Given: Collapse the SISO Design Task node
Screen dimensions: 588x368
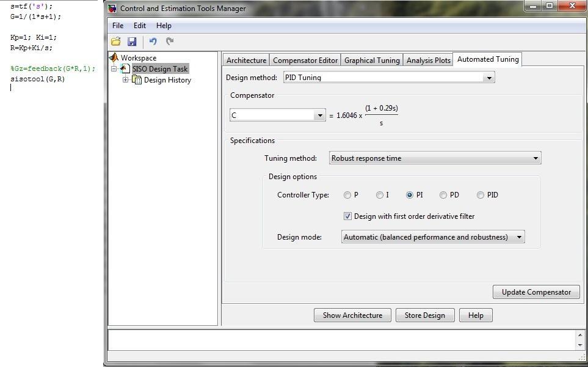Looking at the screenshot, I should [x=114, y=68].
